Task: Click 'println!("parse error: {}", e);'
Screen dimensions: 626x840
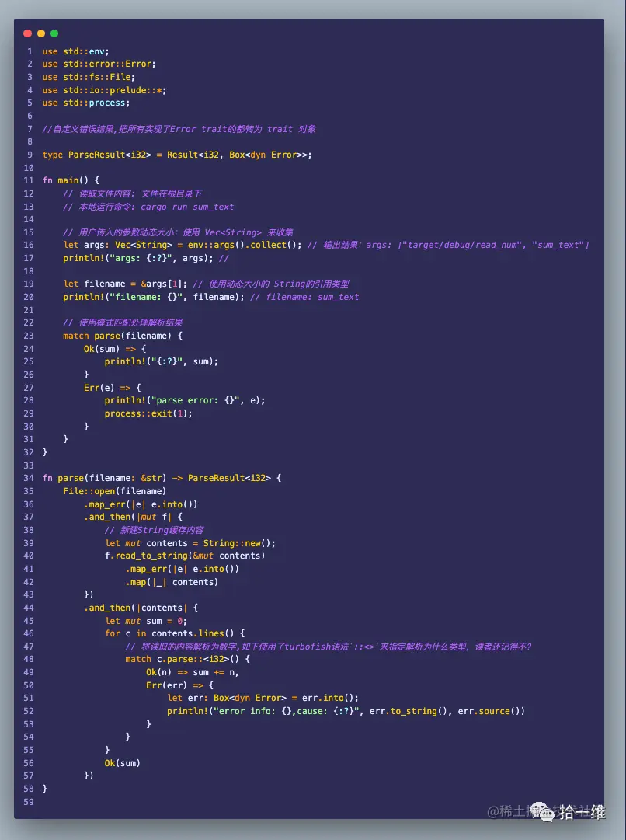Action: tap(185, 401)
